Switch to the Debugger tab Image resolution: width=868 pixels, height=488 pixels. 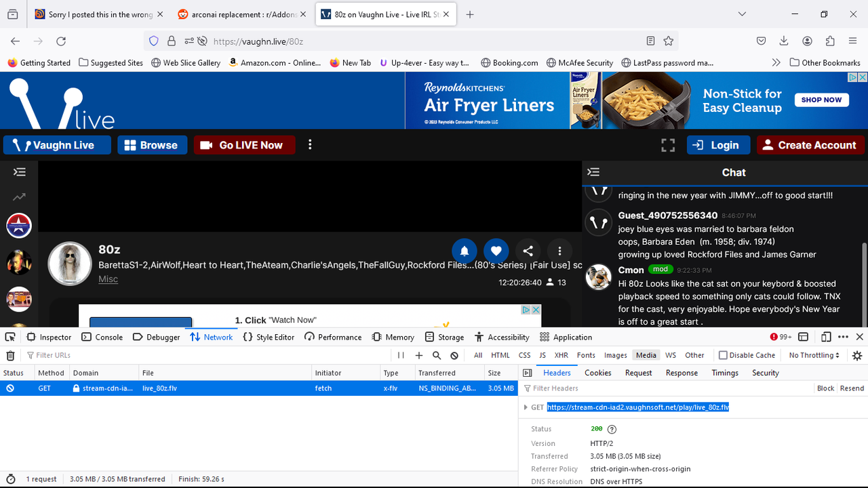click(157, 337)
